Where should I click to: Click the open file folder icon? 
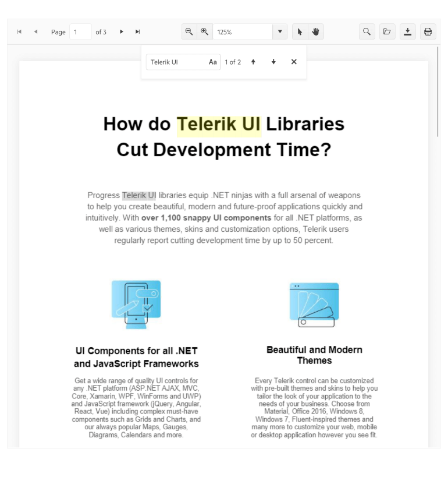pyautogui.click(x=387, y=32)
